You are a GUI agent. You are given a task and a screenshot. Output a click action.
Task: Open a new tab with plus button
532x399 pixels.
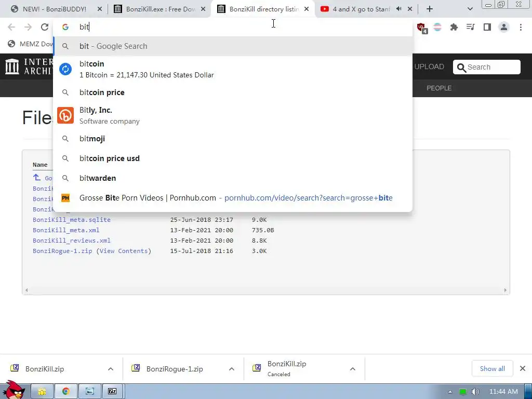(x=430, y=9)
